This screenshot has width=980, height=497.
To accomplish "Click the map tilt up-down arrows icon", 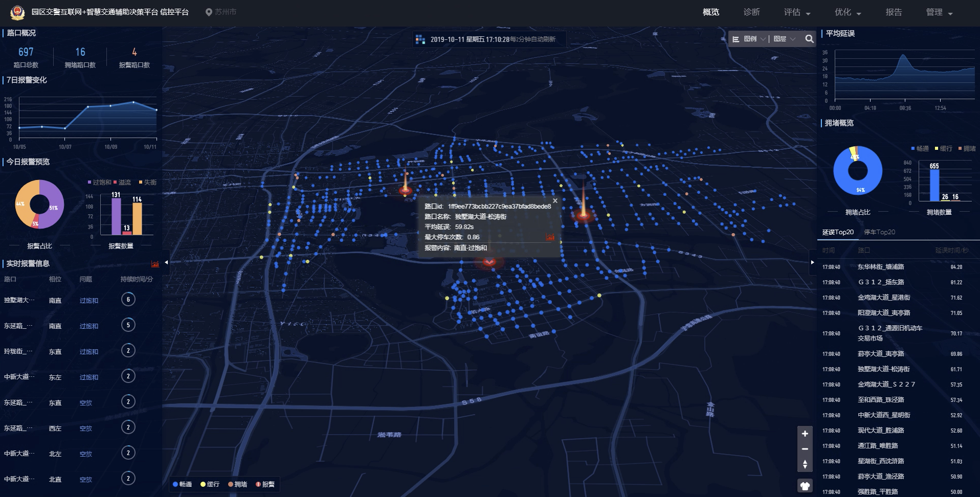I will 805,464.
